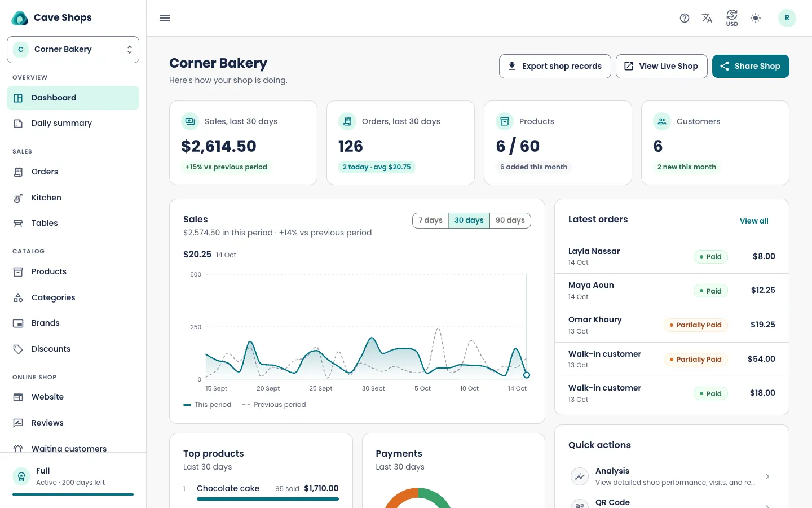812x508 pixels.
Task: Click the Website icon in sidebar
Action: coord(18,397)
